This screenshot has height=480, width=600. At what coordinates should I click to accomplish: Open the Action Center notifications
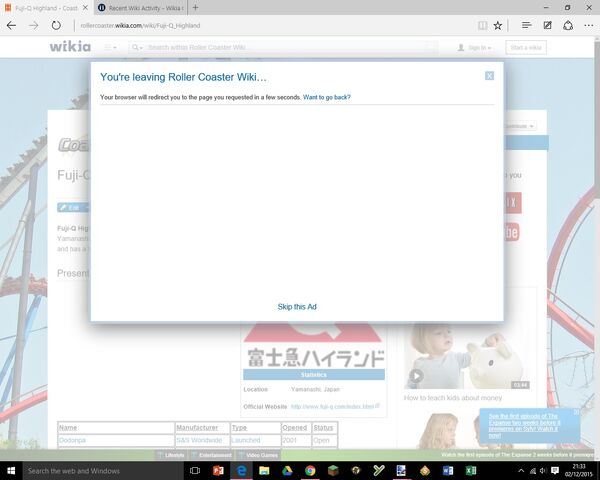click(555, 471)
